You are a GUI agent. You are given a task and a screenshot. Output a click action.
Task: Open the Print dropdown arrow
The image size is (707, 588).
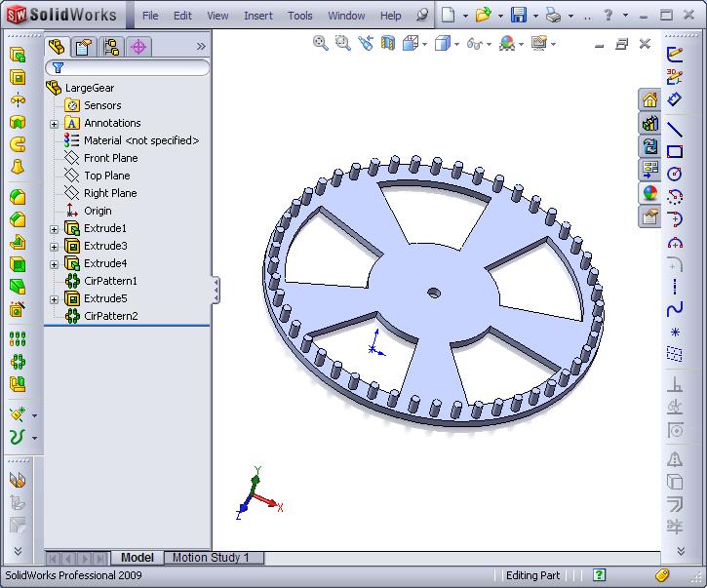570,17
